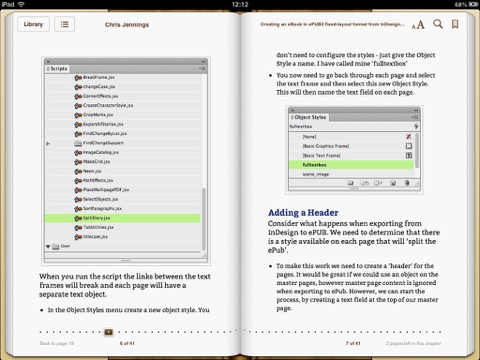
Task: Click the Basic Graphics Frame icon
Action: (x=409, y=146)
